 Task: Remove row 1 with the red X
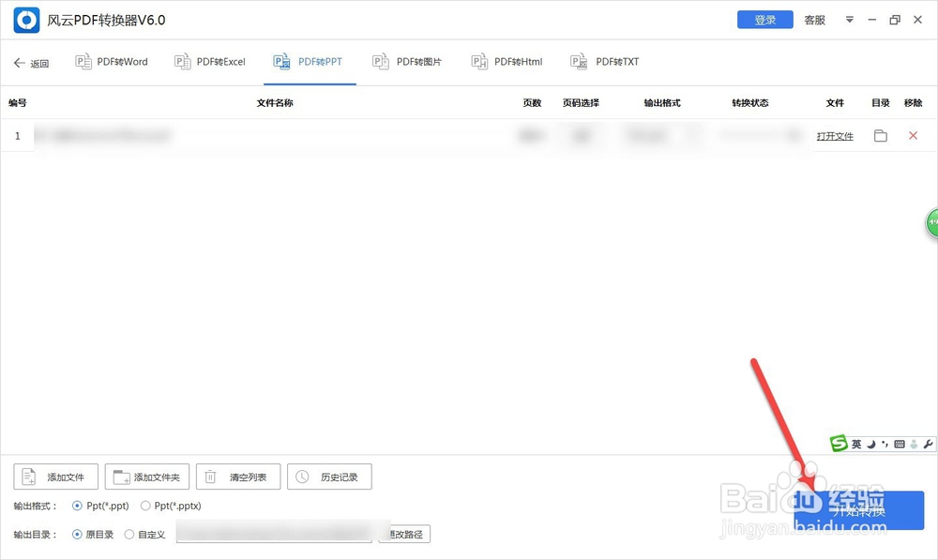coord(913,136)
